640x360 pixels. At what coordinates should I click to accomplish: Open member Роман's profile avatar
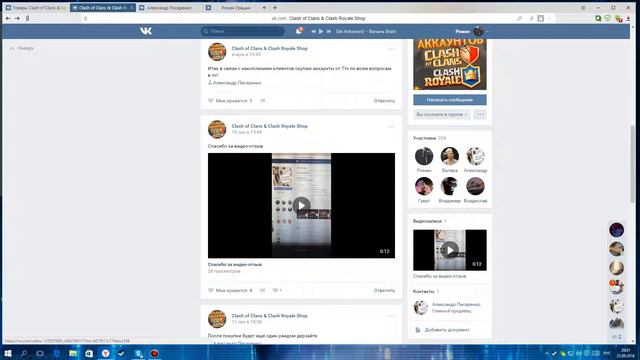[424, 156]
